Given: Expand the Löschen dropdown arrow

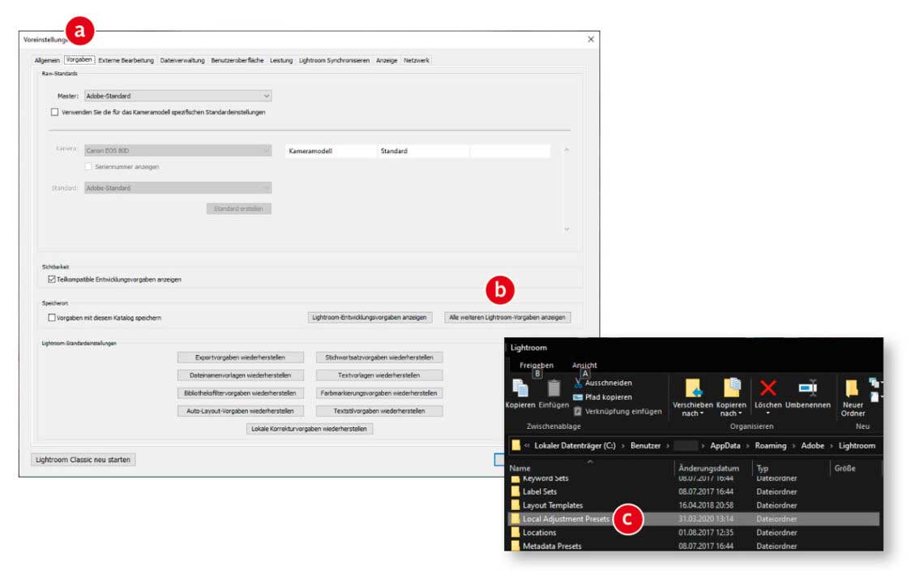Looking at the screenshot, I should pyautogui.click(x=768, y=414).
